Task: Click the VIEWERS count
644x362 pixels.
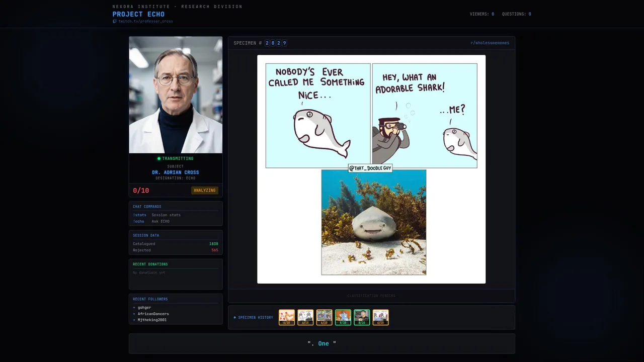Action: (x=482, y=14)
